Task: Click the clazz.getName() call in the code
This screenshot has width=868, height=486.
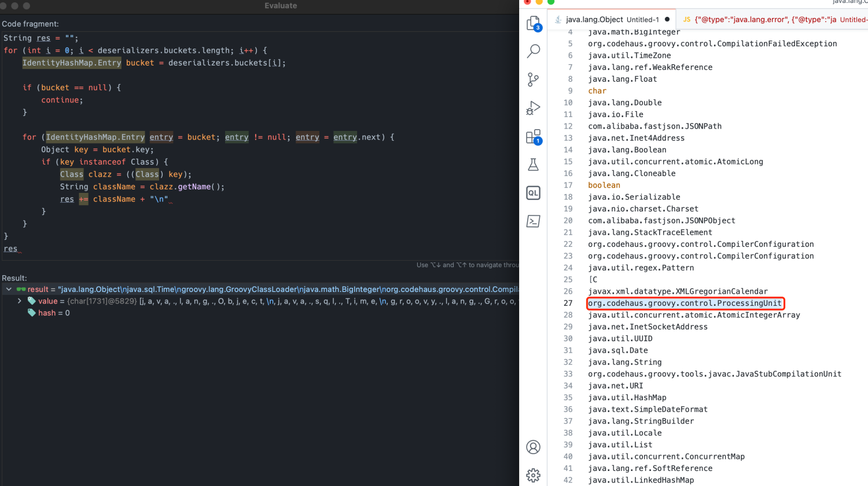Action: tap(187, 187)
